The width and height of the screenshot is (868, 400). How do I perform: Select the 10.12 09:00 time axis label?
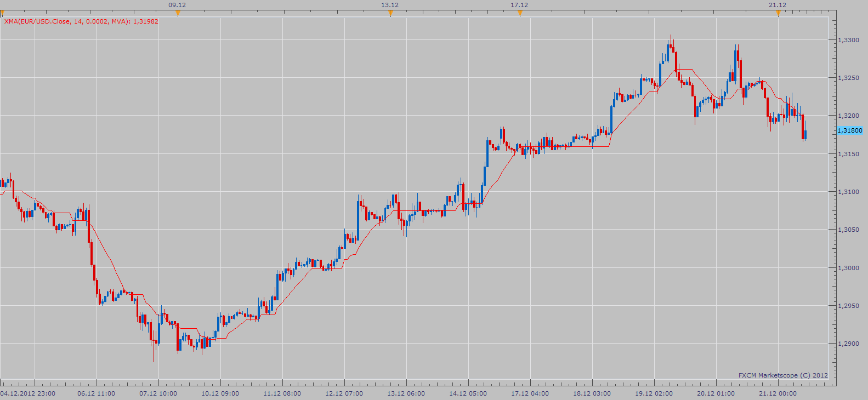pos(220,393)
